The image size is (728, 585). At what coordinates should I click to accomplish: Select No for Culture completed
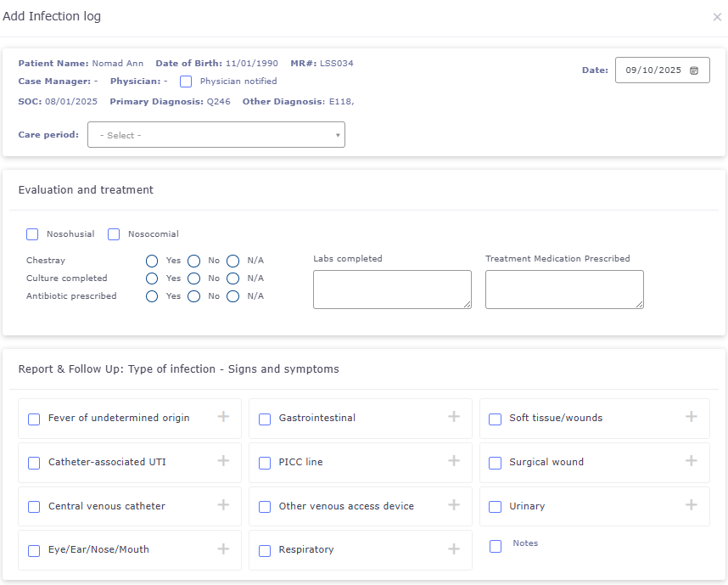(x=193, y=278)
